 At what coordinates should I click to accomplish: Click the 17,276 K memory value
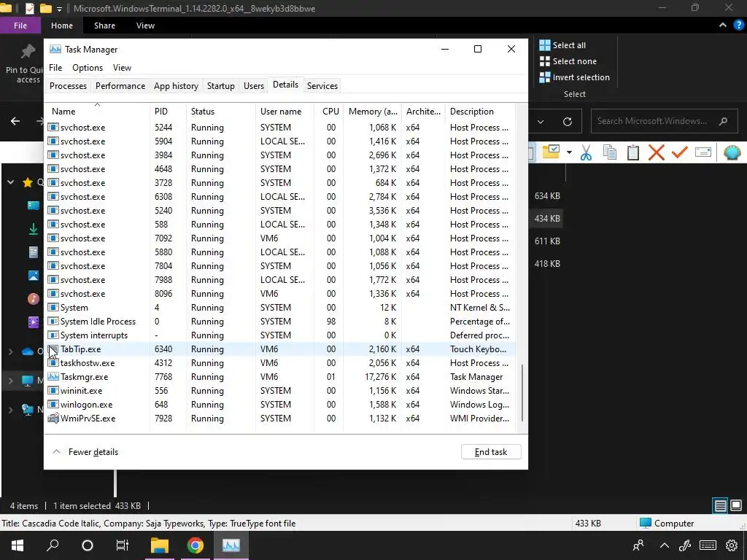[x=380, y=377]
